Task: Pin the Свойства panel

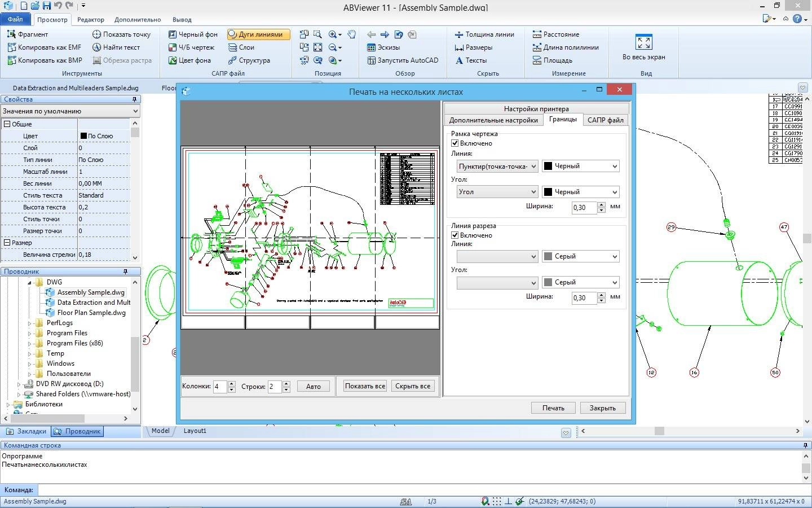Action: [134, 99]
